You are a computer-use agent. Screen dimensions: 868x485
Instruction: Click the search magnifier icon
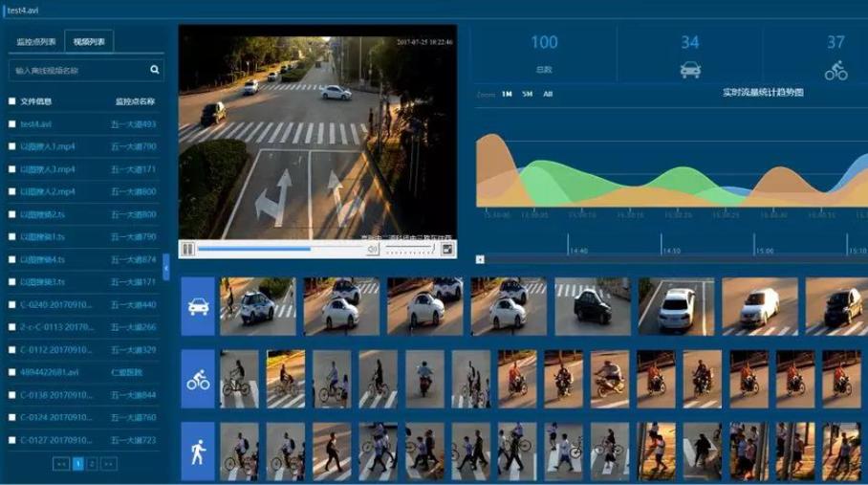155,70
